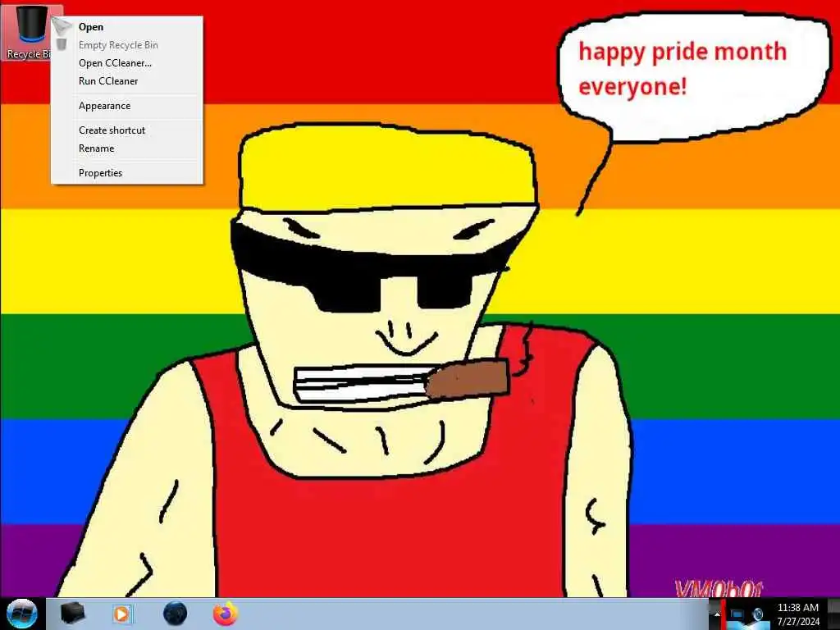Select Open CCleaner... in the context menu
The width and height of the screenshot is (840, 630).
pos(126,63)
